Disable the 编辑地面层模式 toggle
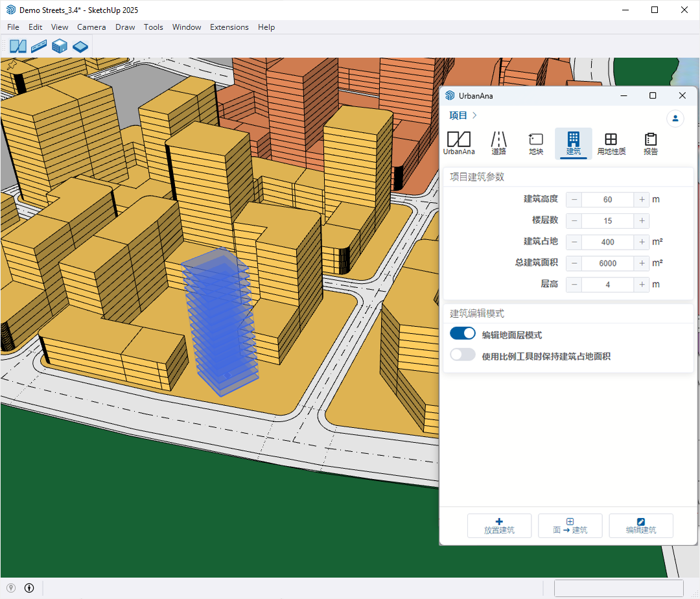Image resolution: width=700 pixels, height=599 pixels. click(x=463, y=334)
